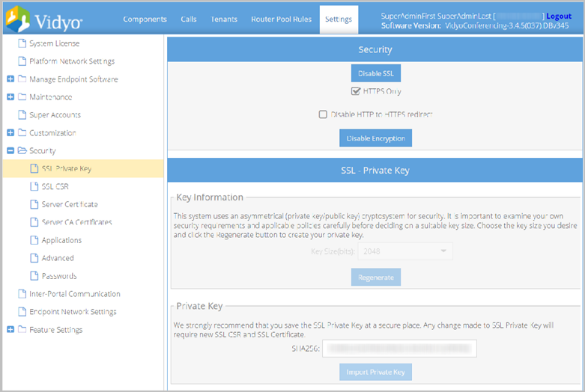585x392 pixels.
Task: Open Inter-Portal Communication
Action: point(75,294)
